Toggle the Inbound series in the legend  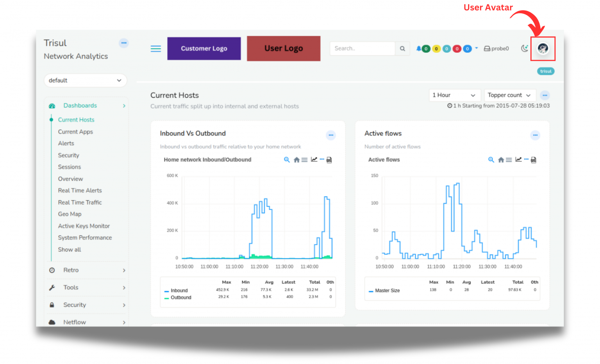click(176, 291)
